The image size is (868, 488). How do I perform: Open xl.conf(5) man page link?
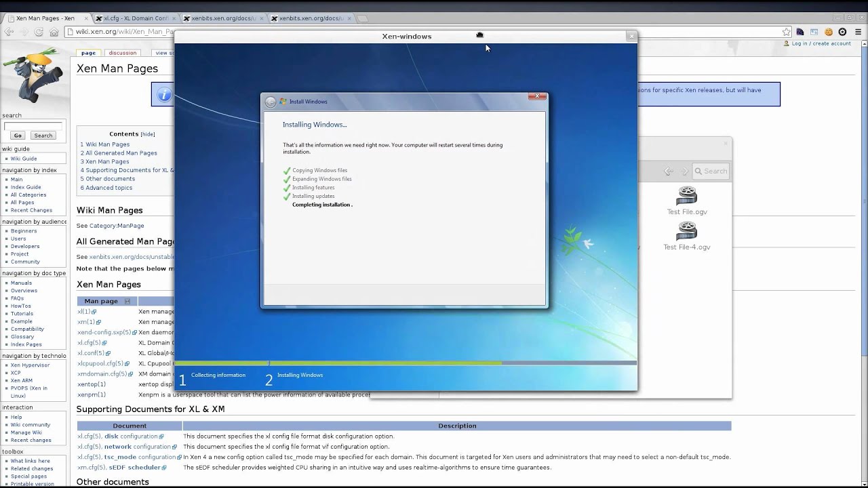(91, 353)
